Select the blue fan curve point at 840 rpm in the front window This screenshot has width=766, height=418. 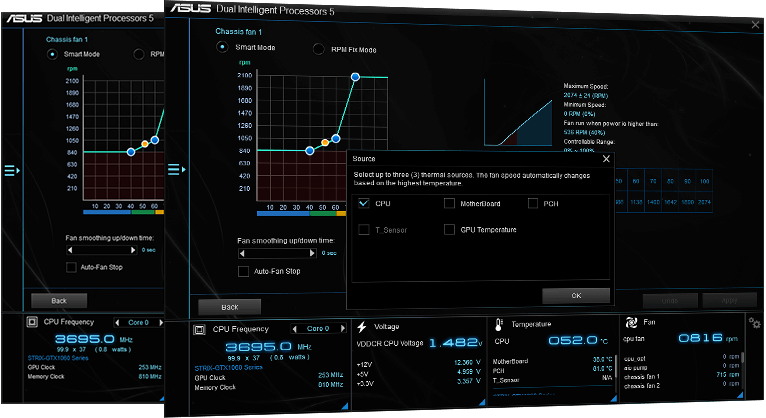[x=310, y=151]
